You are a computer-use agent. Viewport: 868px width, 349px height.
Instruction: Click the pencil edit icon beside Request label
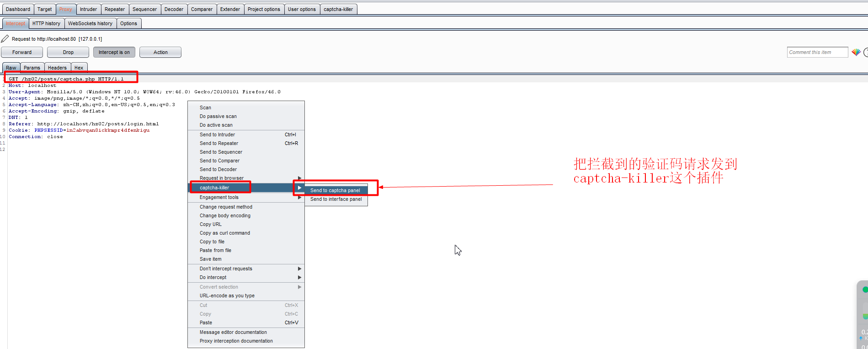point(5,39)
